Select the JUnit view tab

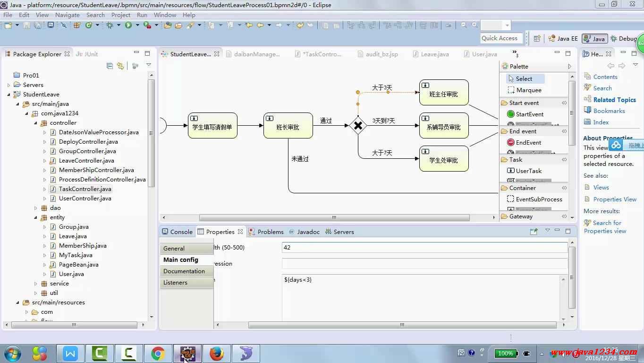pyautogui.click(x=87, y=54)
